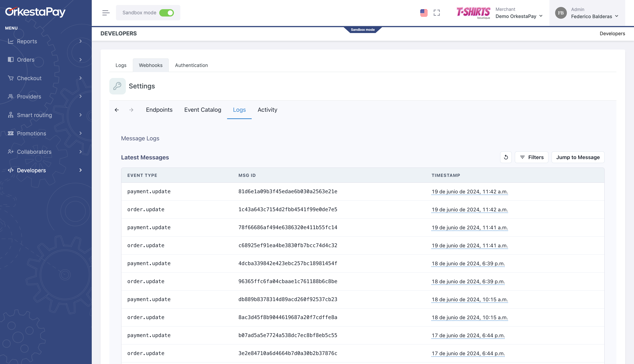Click the Sandbox mode banner badge
Screen dimensions: 634x364
click(363, 30)
